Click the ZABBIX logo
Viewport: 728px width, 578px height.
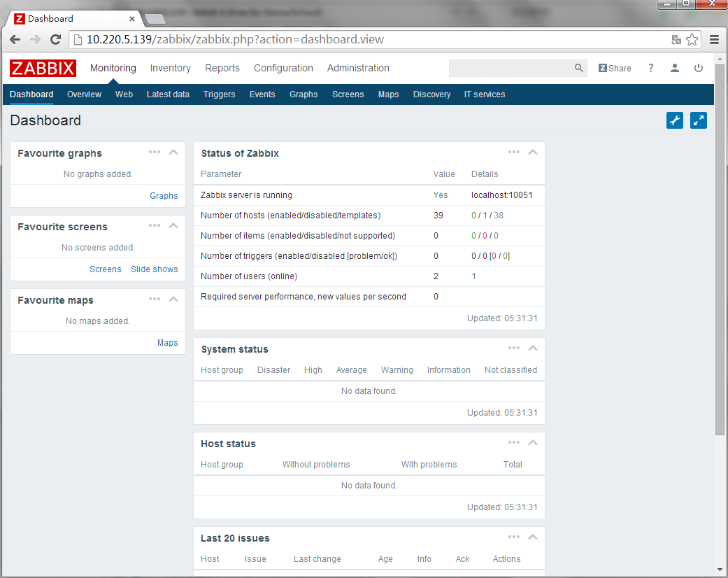click(43, 69)
